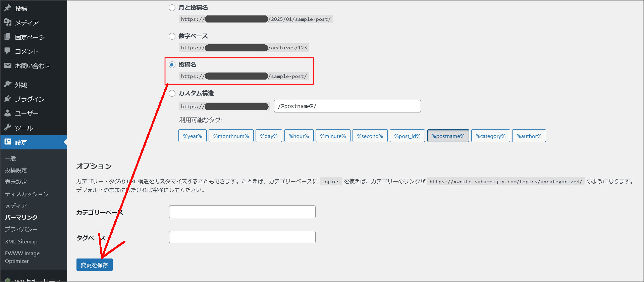The image size is (644, 282).
Task: Click the plug icon beside プラグイン
Action: point(7,99)
